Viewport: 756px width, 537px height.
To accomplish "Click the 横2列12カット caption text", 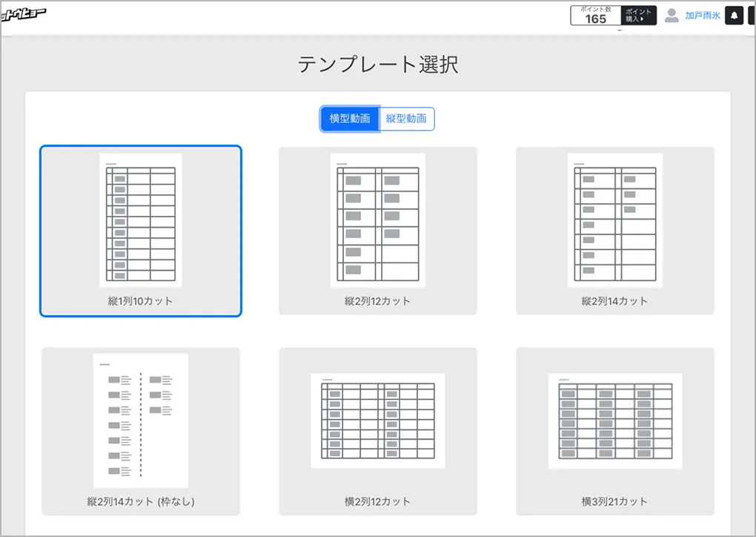I will click(x=378, y=501).
